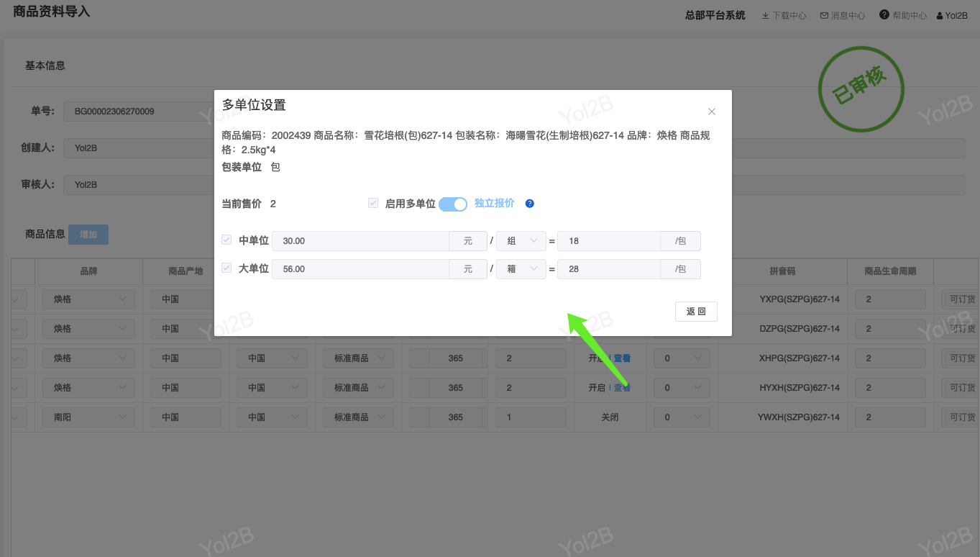Click the 关闭 status in YWXH(SZPG)627-14 row

[x=610, y=417]
